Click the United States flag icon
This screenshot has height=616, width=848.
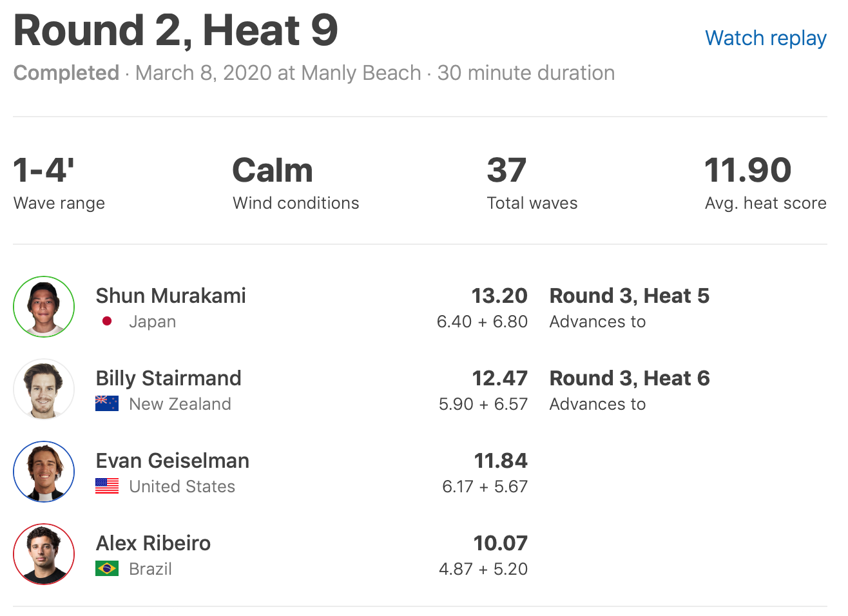click(x=107, y=486)
